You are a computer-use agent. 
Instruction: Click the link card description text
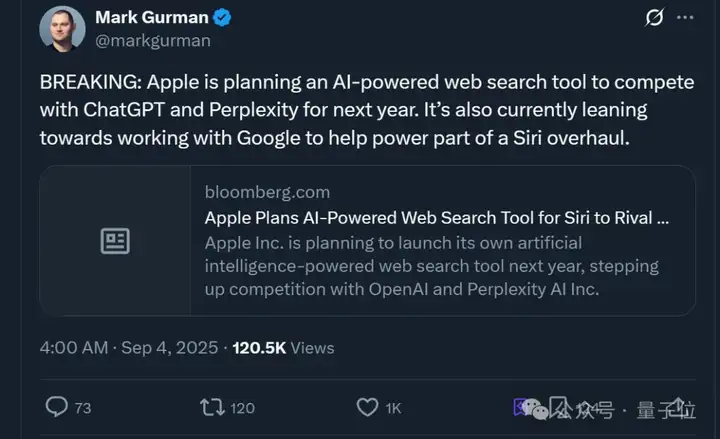430,266
